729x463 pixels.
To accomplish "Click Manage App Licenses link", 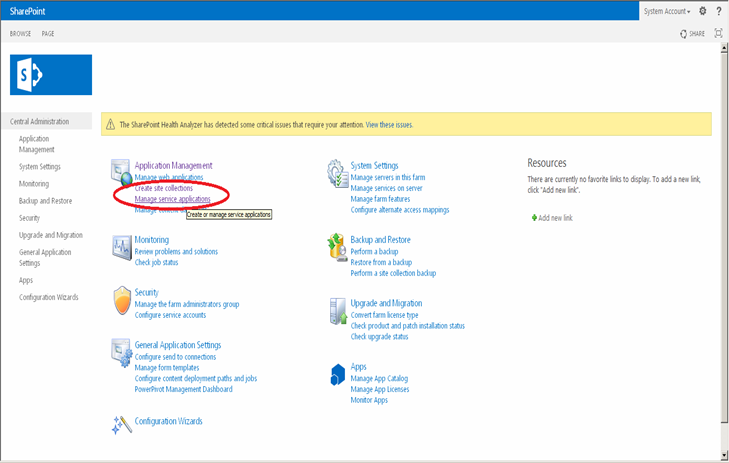I will pyautogui.click(x=380, y=389).
